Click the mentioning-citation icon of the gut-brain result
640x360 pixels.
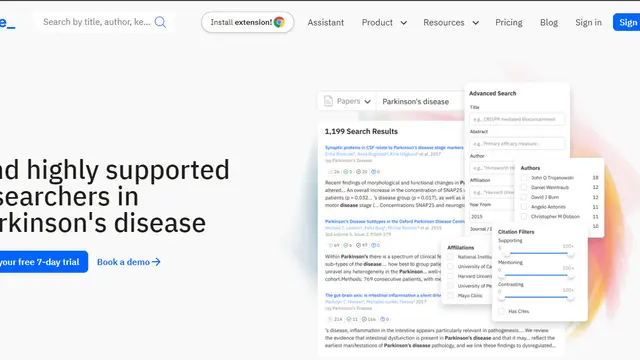pos(364,319)
